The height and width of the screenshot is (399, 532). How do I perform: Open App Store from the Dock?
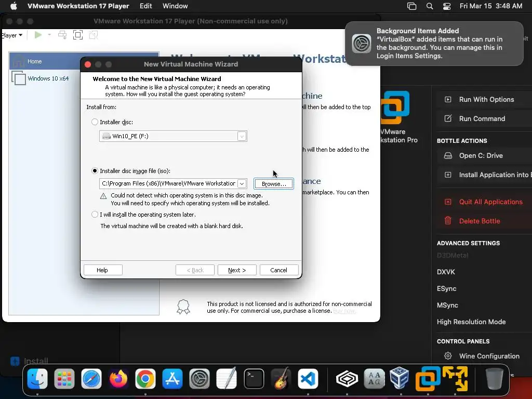[172, 379]
